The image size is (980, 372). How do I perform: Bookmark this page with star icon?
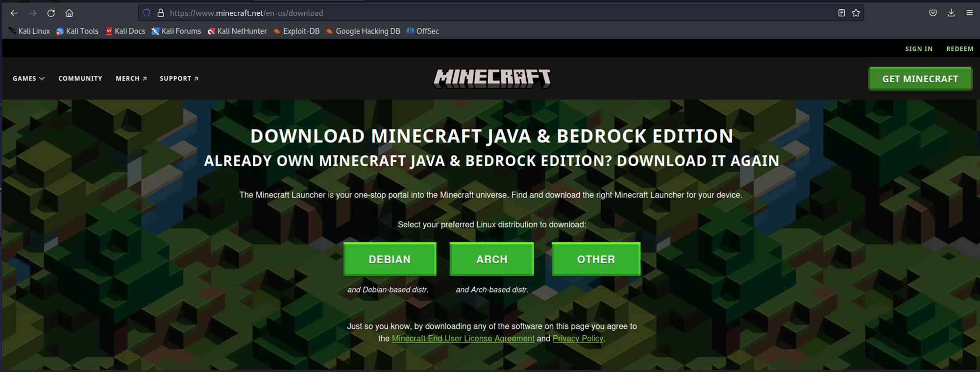856,13
